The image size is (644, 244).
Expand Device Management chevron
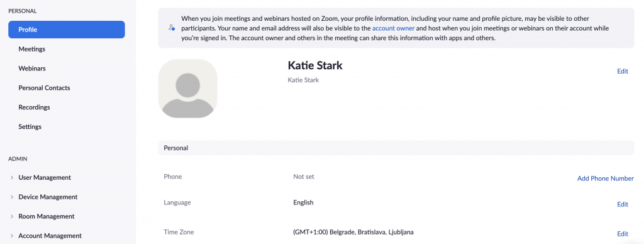coord(12,197)
